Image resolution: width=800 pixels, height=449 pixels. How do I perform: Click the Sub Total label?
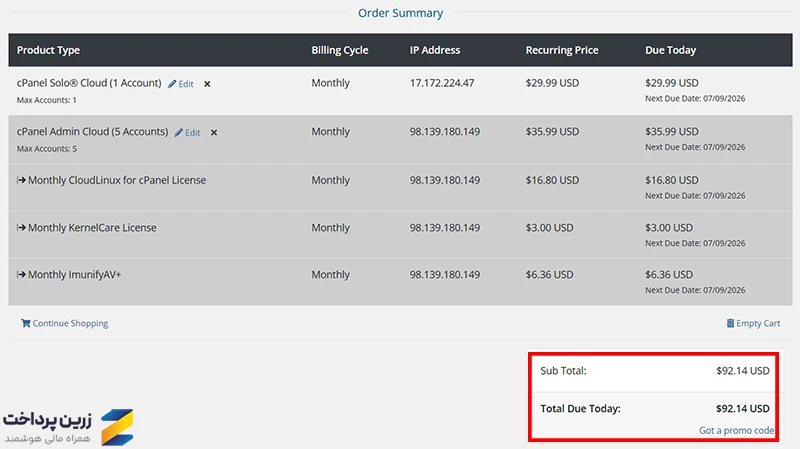tap(563, 371)
